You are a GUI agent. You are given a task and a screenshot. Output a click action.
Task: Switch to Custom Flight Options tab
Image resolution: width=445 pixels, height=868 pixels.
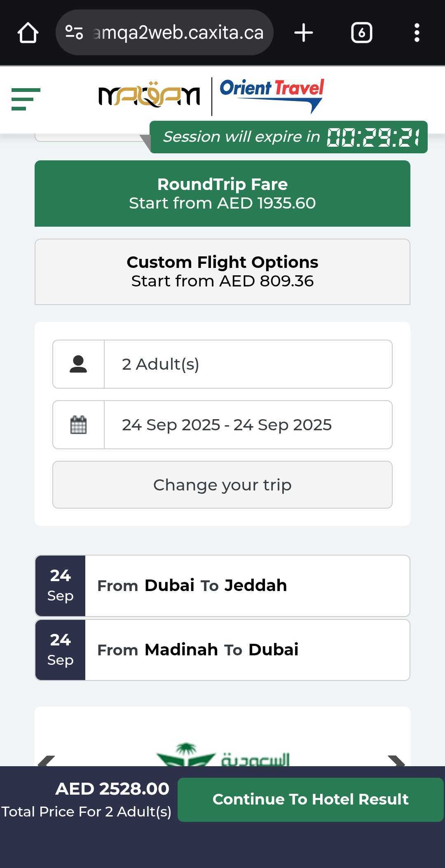222,272
